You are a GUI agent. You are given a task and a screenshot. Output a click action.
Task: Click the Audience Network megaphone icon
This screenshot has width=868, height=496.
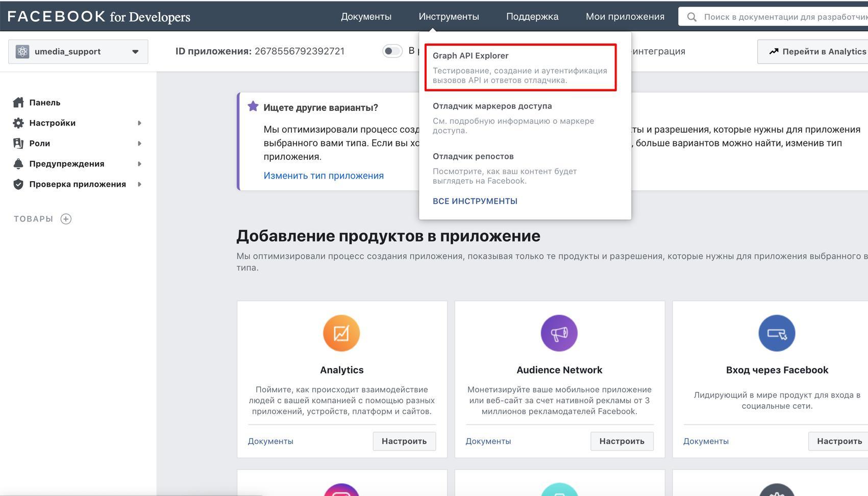559,333
